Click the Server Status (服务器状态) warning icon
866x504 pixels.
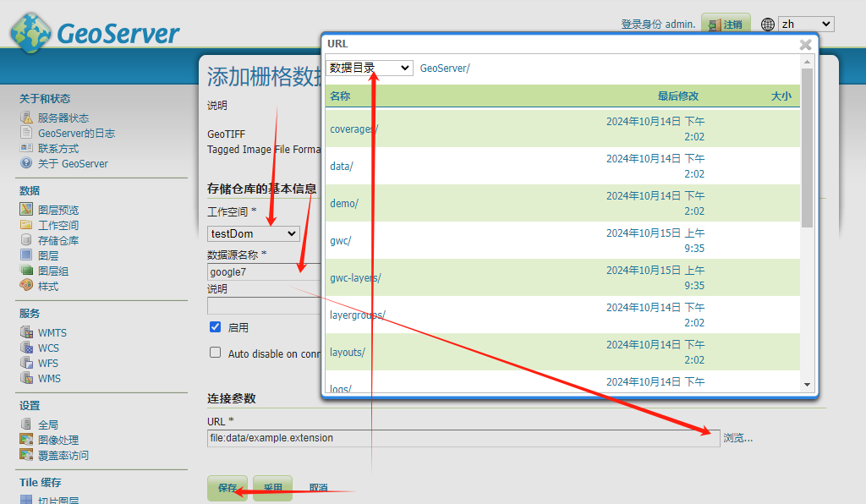pyautogui.click(x=26, y=118)
